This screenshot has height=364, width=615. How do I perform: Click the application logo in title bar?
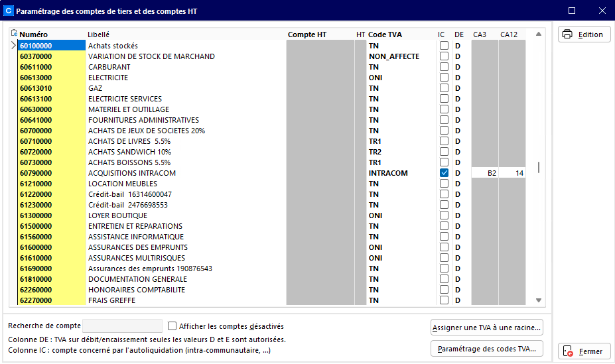coord(8,11)
